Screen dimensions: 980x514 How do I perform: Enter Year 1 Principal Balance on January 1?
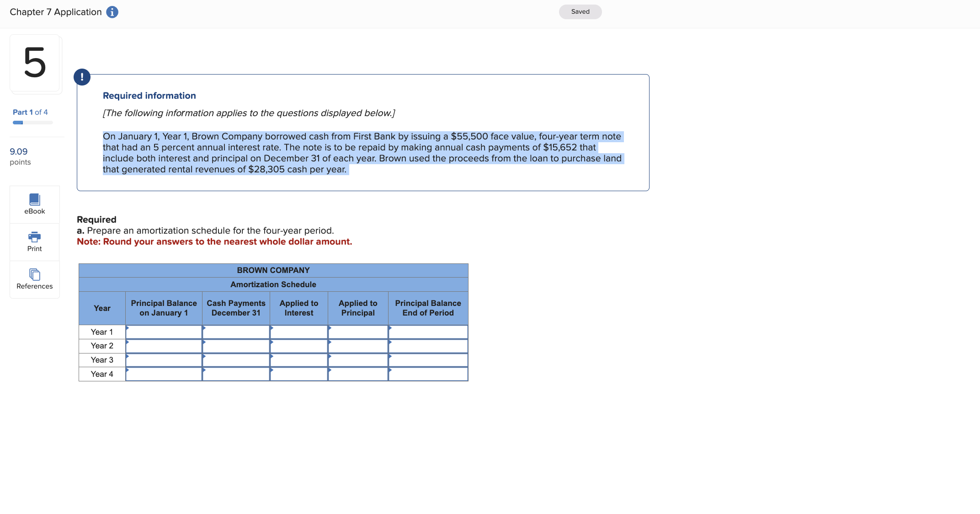[x=164, y=332]
